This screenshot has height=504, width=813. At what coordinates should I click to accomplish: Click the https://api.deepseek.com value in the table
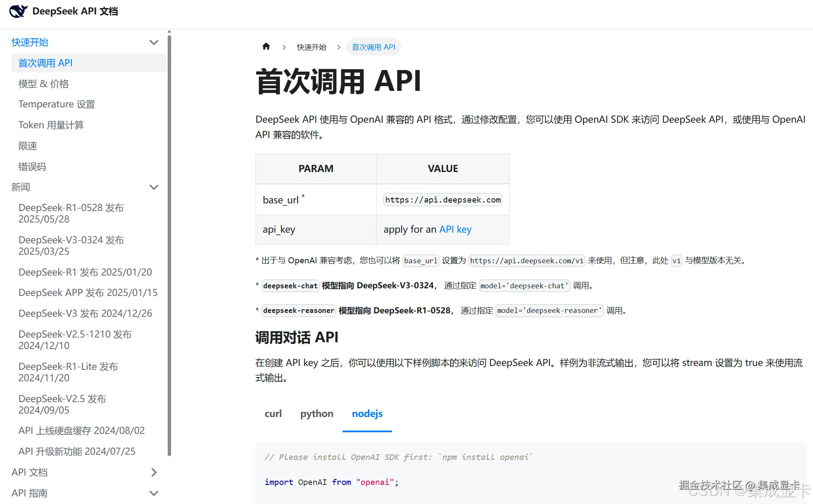tap(443, 200)
